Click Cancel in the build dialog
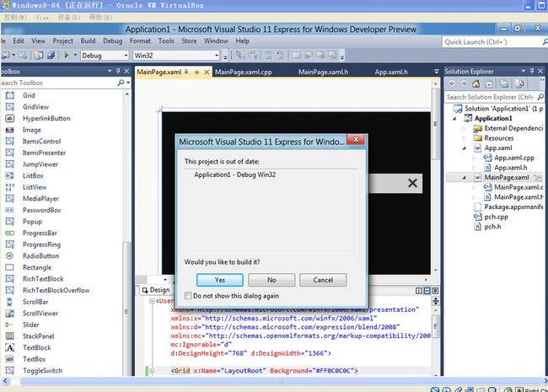548x392 pixels. pos(323,280)
